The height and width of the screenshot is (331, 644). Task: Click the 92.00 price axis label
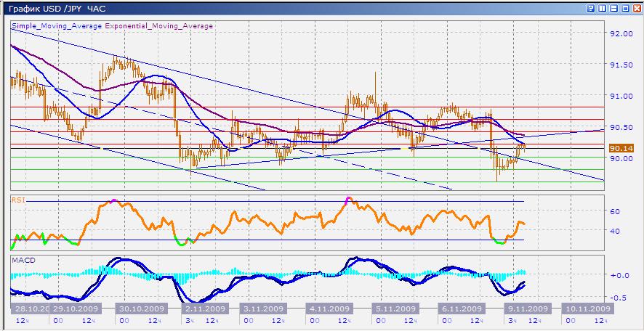pyautogui.click(x=621, y=33)
